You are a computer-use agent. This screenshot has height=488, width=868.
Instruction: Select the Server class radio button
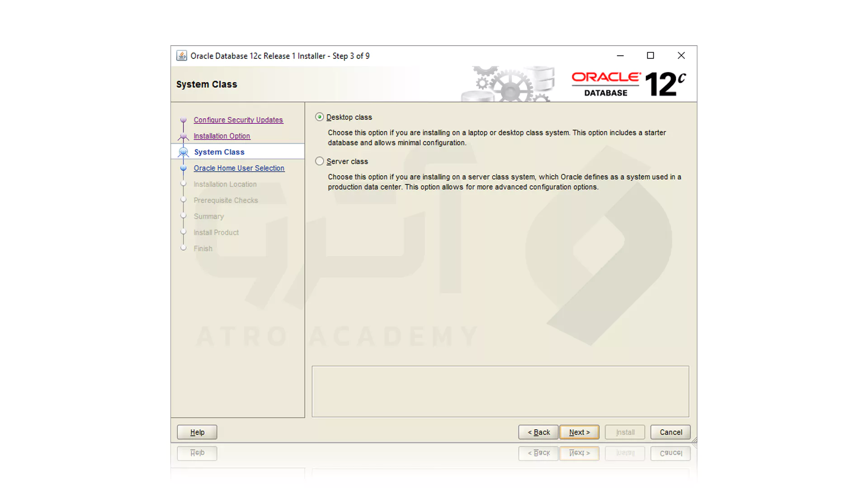pos(320,161)
